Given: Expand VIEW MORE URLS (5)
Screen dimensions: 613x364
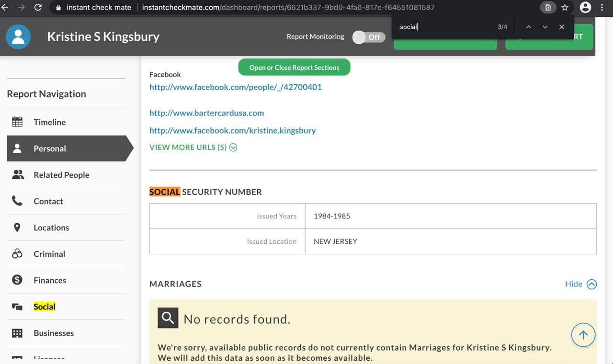Looking at the screenshot, I should coord(193,147).
